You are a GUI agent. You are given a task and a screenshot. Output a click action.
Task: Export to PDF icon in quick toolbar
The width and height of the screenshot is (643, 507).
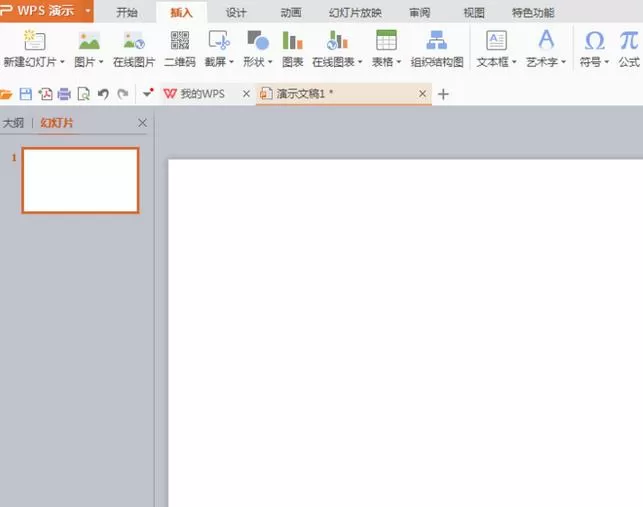[45, 94]
